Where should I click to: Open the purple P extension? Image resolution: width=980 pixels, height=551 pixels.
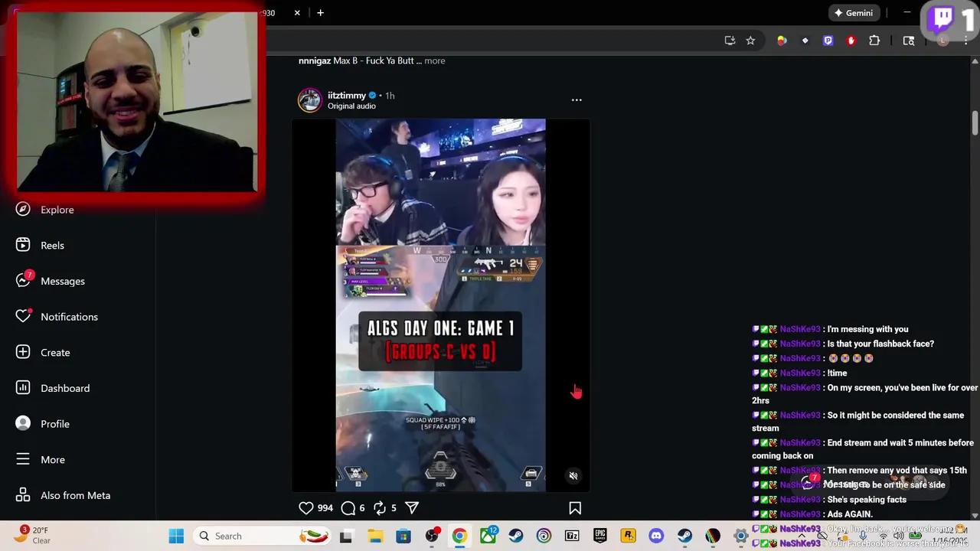[x=828, y=41]
